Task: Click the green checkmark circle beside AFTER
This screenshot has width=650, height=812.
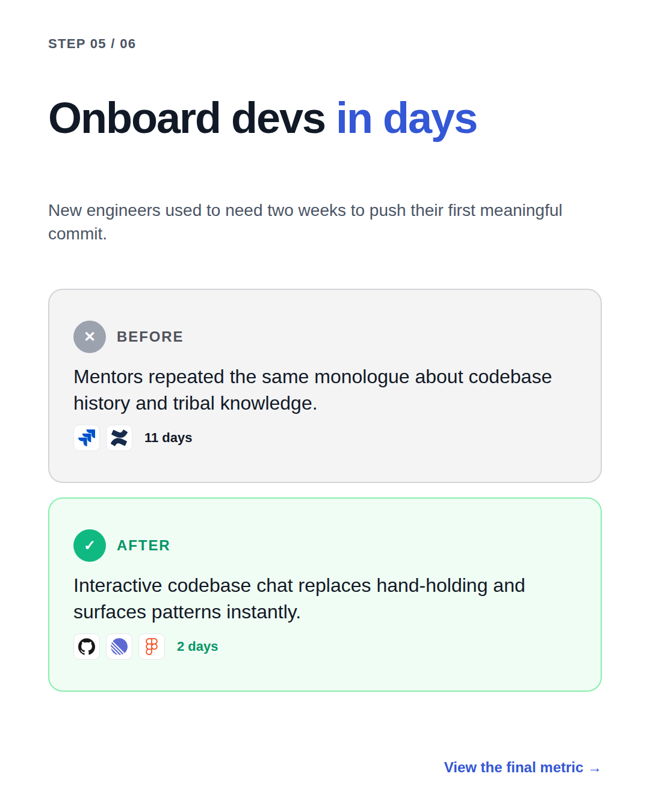Action: coord(90,546)
